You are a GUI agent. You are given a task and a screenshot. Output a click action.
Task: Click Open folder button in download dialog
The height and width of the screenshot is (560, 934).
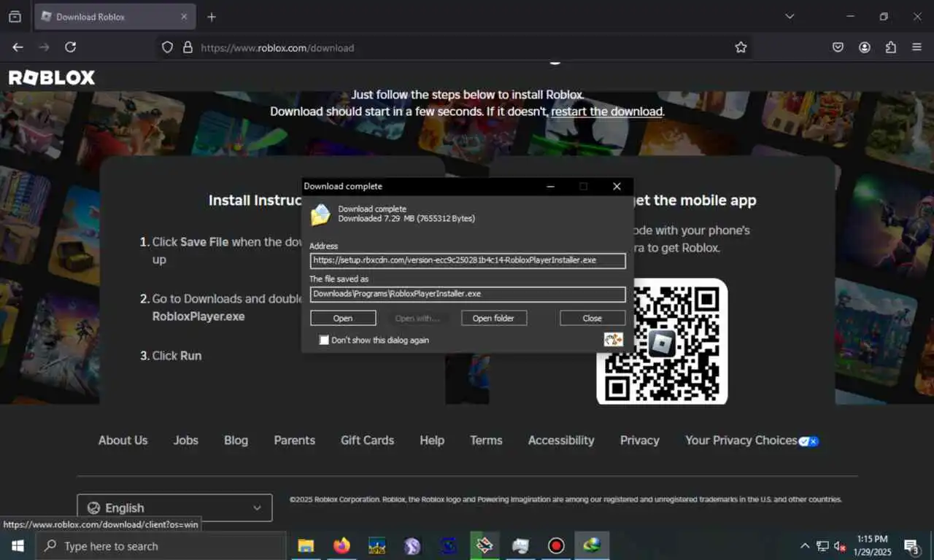[x=493, y=318]
